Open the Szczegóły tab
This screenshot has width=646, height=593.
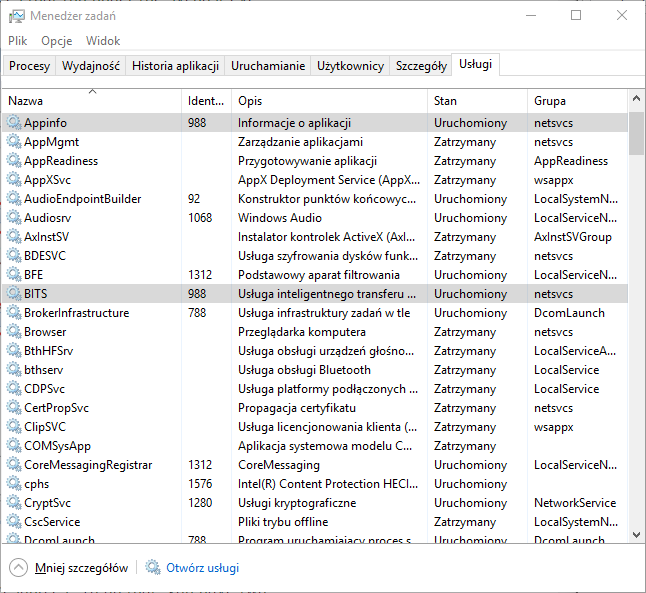click(421, 66)
